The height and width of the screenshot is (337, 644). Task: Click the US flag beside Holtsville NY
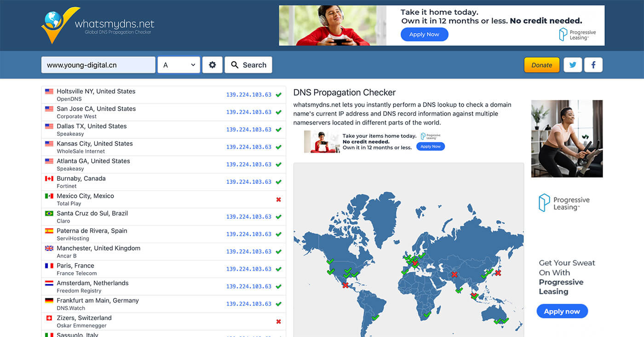tap(49, 91)
